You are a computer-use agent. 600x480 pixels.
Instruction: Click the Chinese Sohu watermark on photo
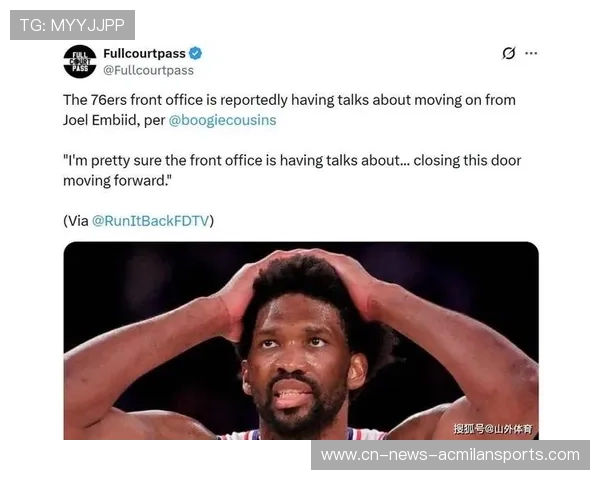point(493,429)
